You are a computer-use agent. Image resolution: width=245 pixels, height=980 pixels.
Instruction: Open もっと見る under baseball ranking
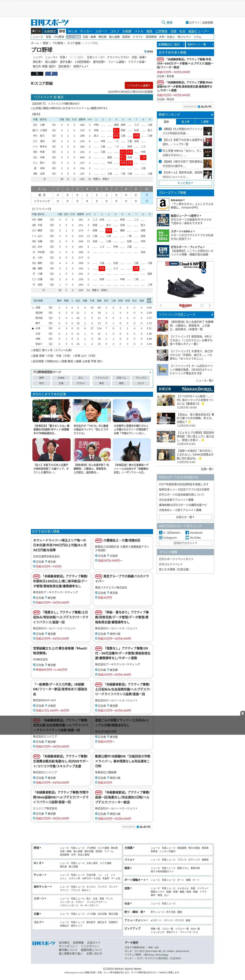pyautogui.click(x=185, y=183)
